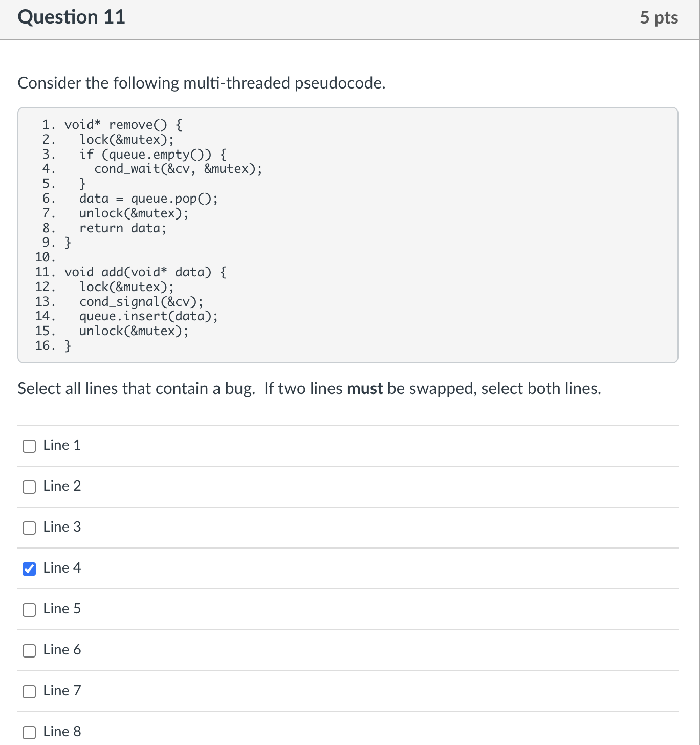Click the bug selection instruction text
This screenshot has width=700, height=745.
point(309,389)
